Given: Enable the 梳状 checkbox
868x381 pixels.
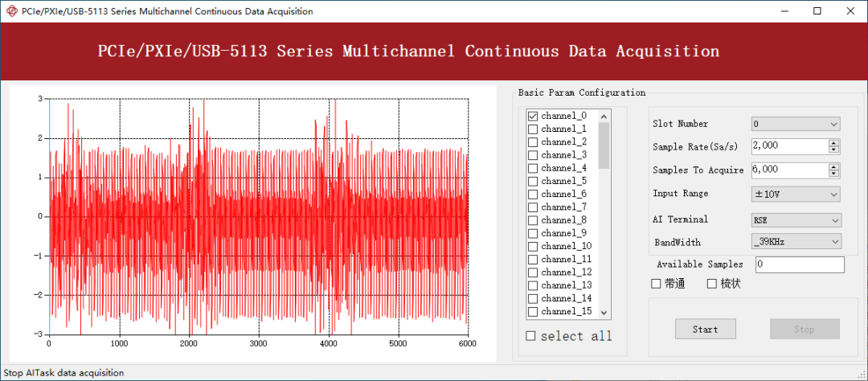Looking at the screenshot, I should (712, 284).
